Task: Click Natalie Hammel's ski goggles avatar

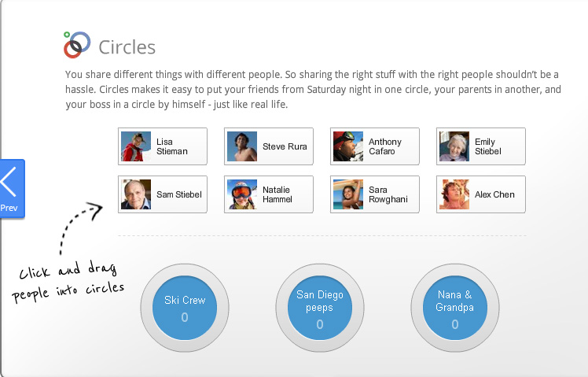Action: coord(242,194)
